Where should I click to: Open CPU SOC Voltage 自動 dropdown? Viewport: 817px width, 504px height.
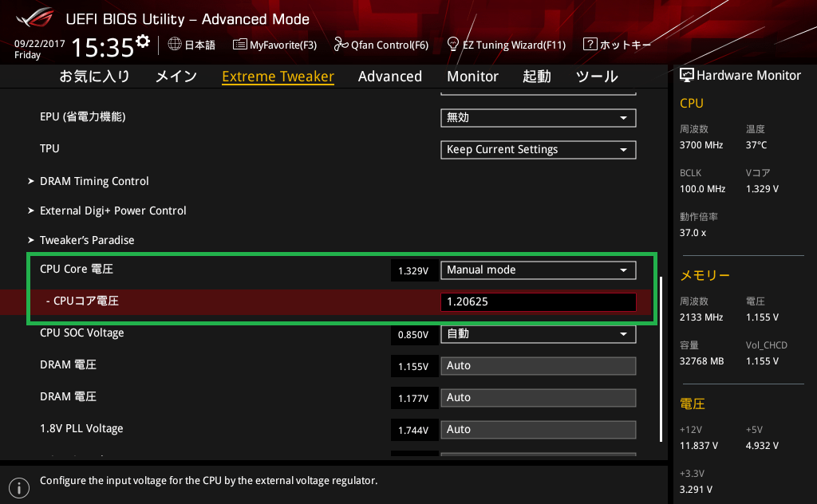click(x=539, y=334)
